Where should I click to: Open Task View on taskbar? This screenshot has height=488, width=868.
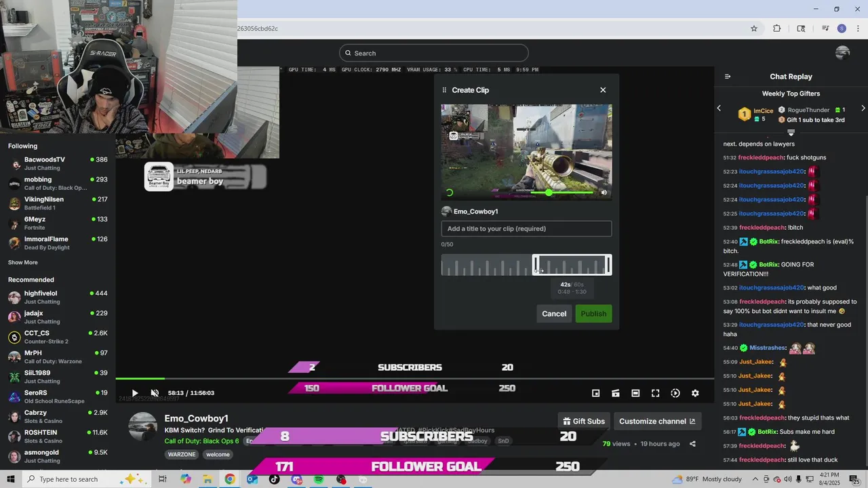click(x=163, y=479)
